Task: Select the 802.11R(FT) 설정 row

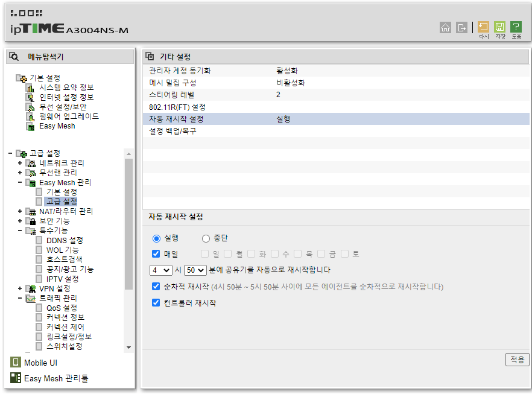Action: pos(336,107)
